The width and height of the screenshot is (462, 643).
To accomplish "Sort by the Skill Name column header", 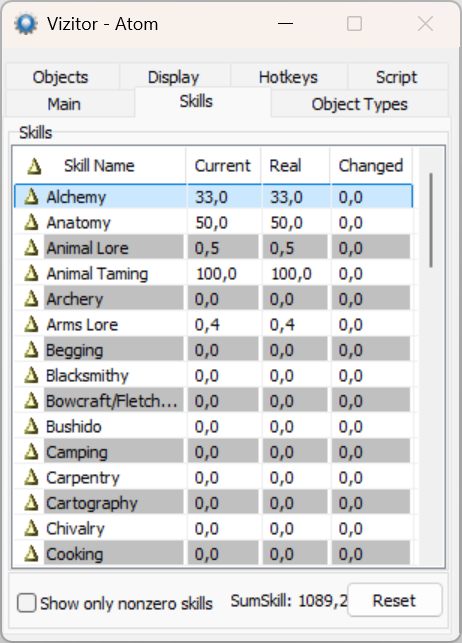I will [99, 166].
